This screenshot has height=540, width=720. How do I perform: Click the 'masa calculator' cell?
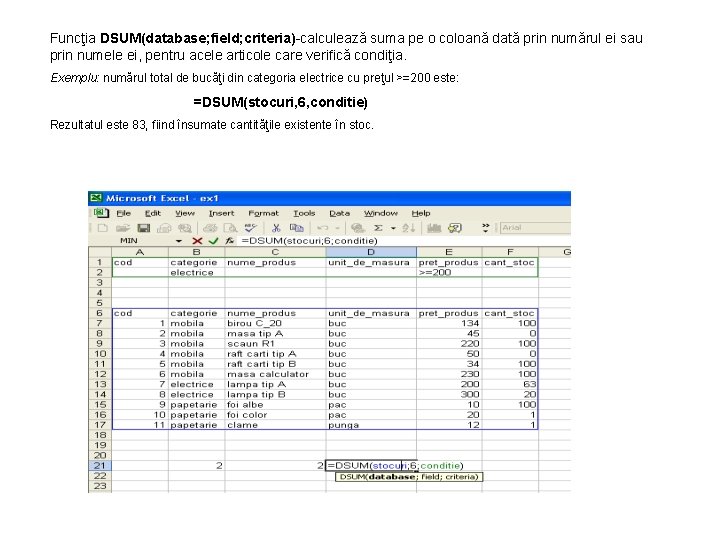[x=275, y=374]
